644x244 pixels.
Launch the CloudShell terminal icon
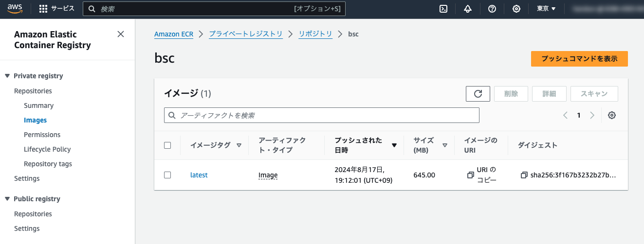[x=443, y=9]
